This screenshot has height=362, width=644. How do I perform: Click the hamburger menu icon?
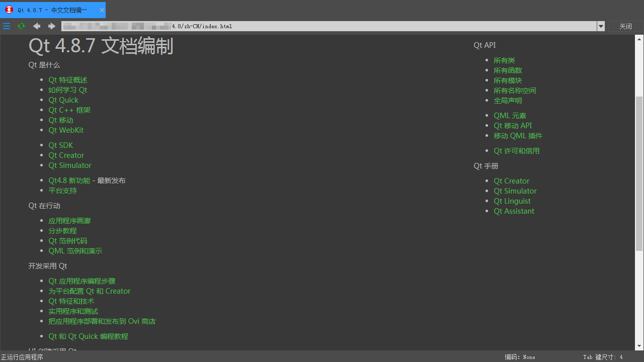[x=7, y=26]
